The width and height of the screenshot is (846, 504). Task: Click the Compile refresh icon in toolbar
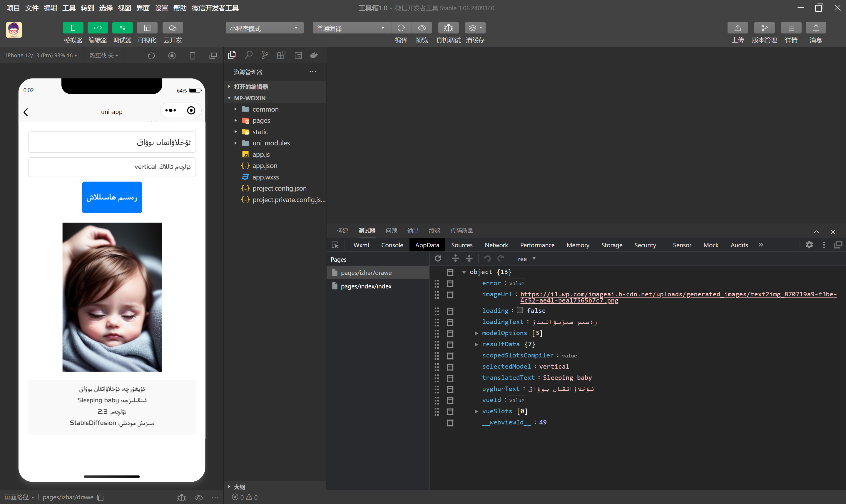pos(401,28)
